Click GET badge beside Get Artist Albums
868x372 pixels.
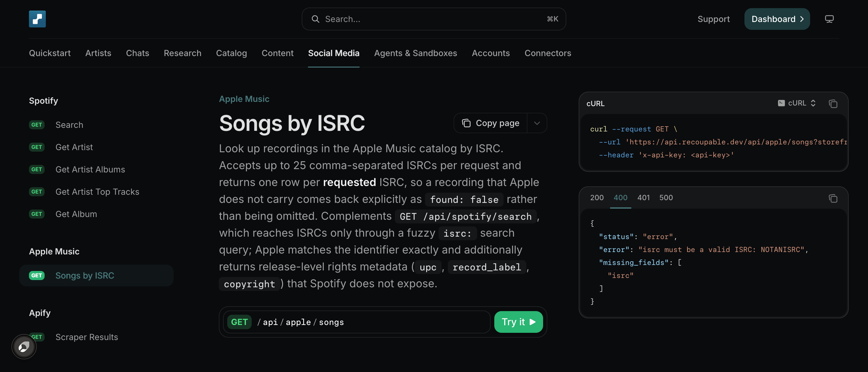[x=37, y=169]
